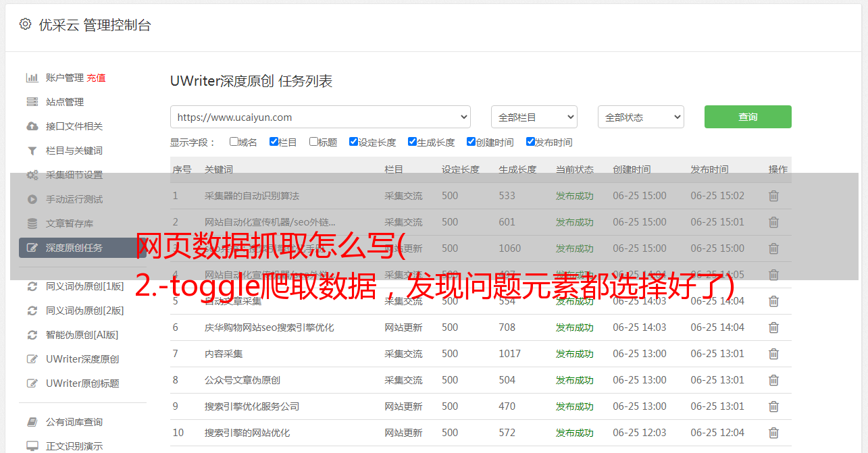868x453 pixels.
Task: Click the play icon for 手动运行测试
Action: point(32,199)
